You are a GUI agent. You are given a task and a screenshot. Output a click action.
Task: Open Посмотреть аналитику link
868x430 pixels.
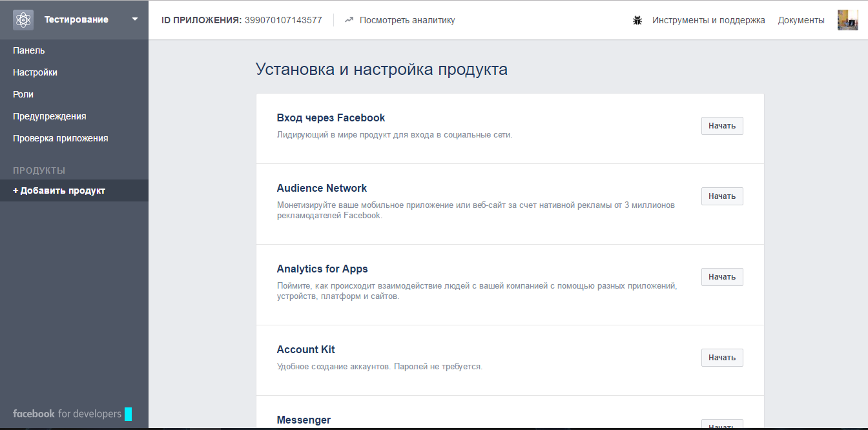pos(407,20)
